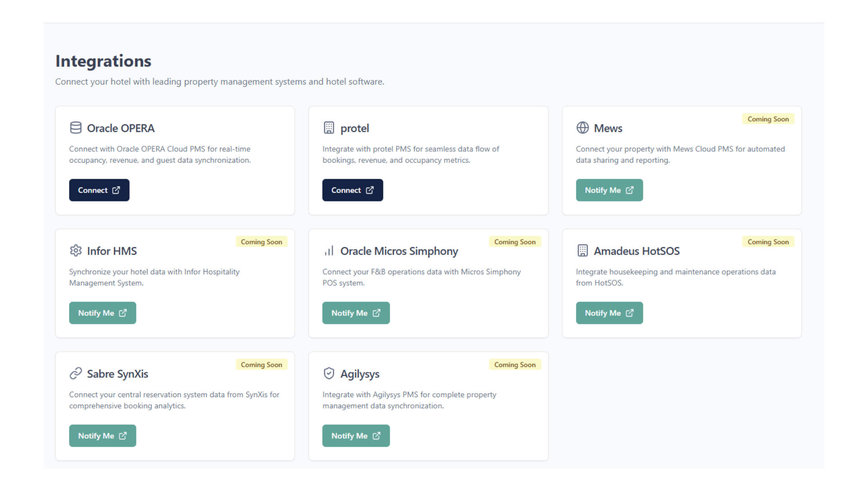
Task: Click Coming Soon badge on Oracle Micros Simphony card
Action: [x=515, y=242]
